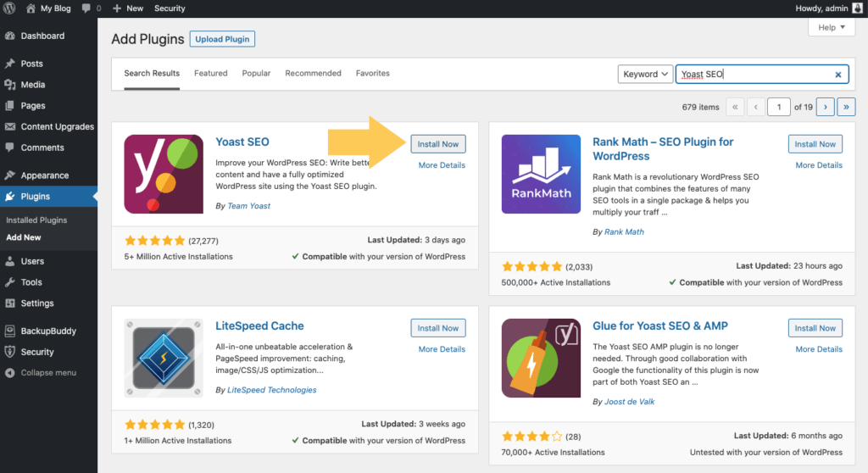This screenshot has width=868, height=473.
Task: Expand the Help dropdown tab
Action: click(832, 27)
